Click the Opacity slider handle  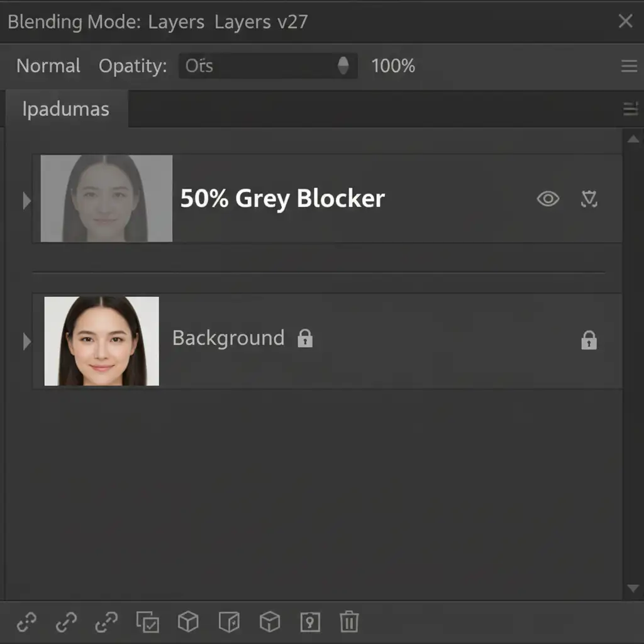(x=343, y=66)
